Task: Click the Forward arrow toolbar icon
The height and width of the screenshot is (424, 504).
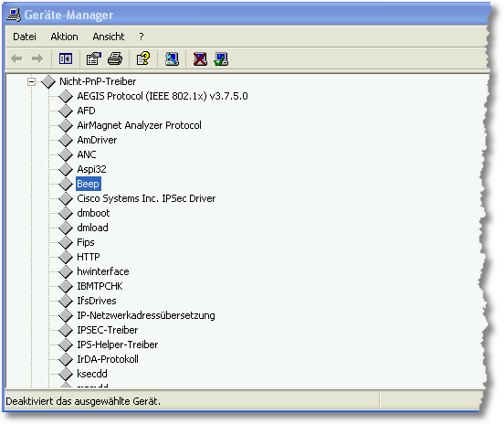Action: (37, 58)
